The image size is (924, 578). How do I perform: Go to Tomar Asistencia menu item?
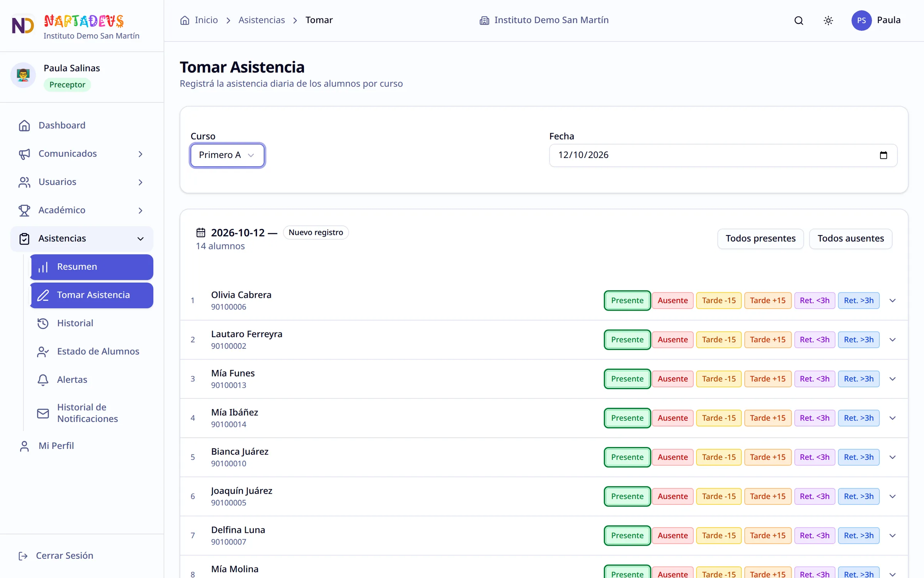[92, 295]
